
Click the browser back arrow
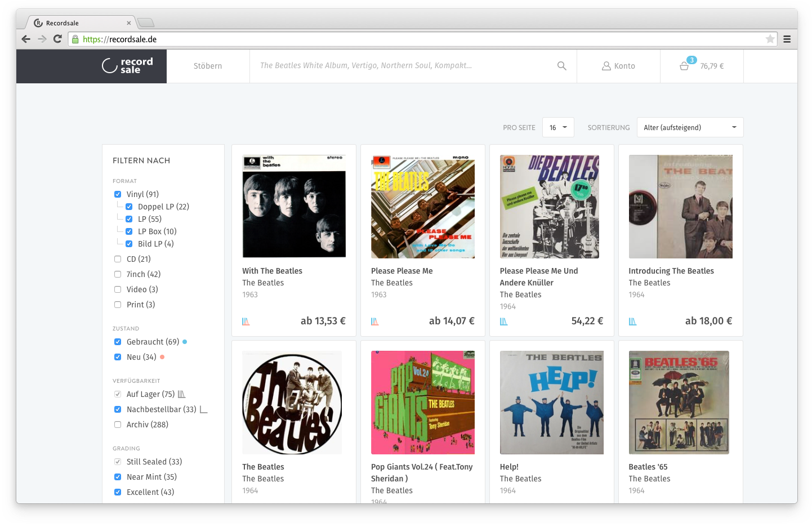point(26,39)
